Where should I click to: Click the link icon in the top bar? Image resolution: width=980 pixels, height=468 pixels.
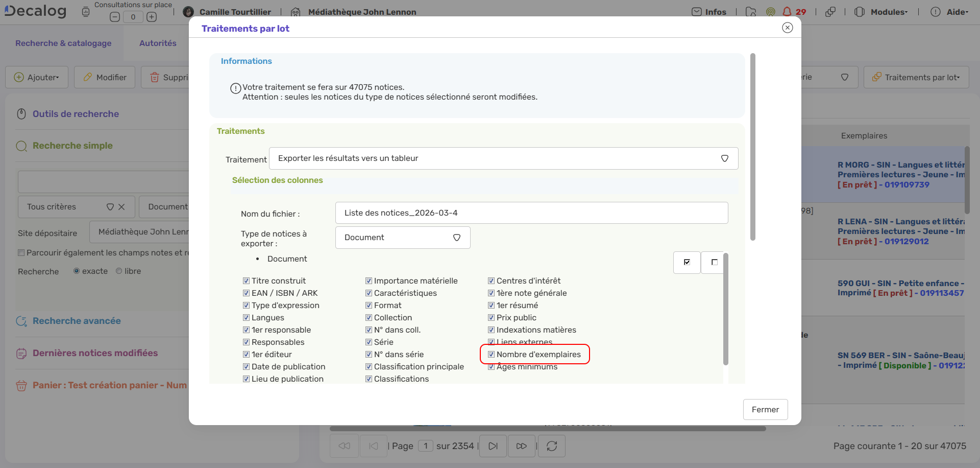(831, 11)
